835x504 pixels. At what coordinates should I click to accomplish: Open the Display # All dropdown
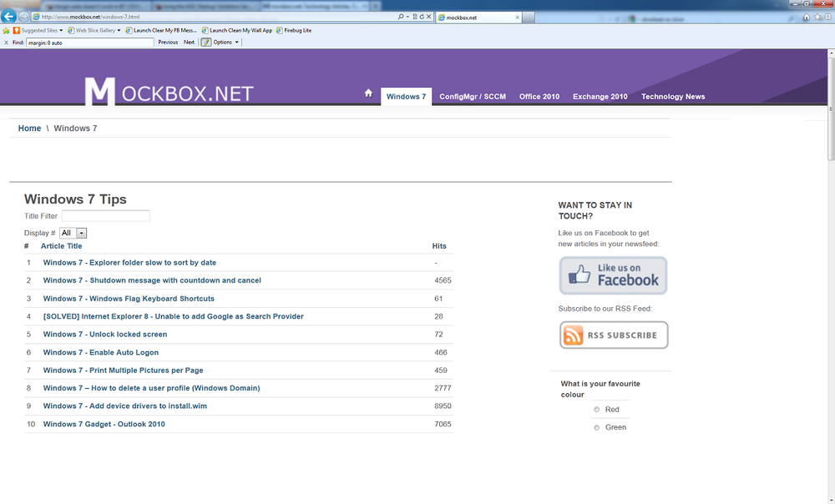pos(73,233)
